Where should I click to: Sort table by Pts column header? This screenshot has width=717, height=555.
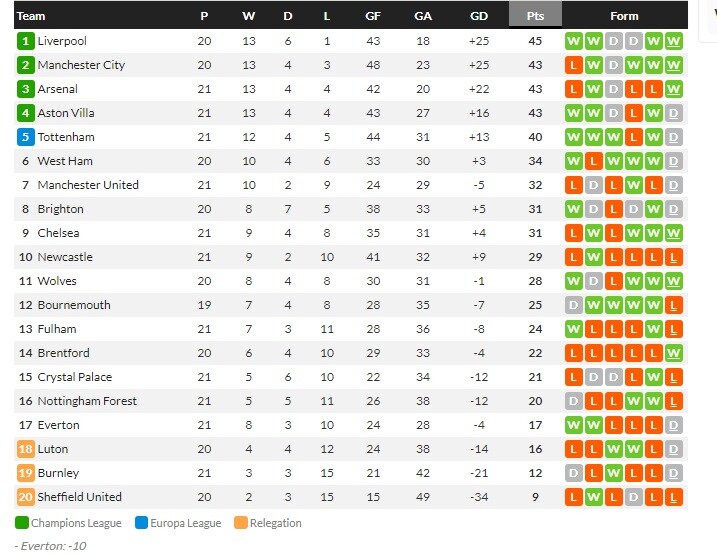pyautogui.click(x=535, y=16)
